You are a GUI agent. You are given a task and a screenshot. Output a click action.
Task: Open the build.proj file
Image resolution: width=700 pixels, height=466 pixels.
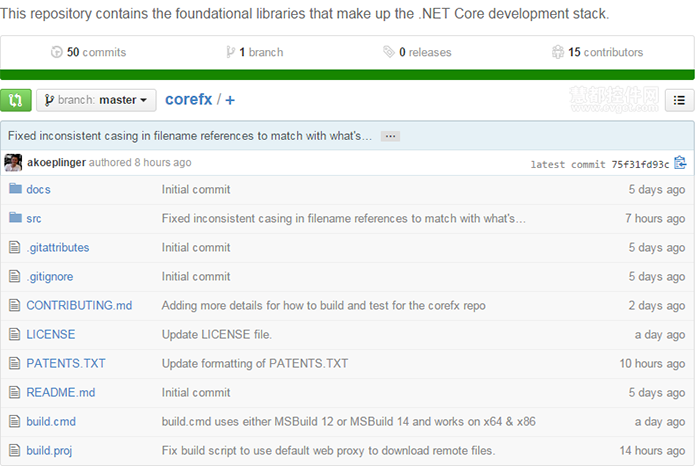tap(49, 451)
